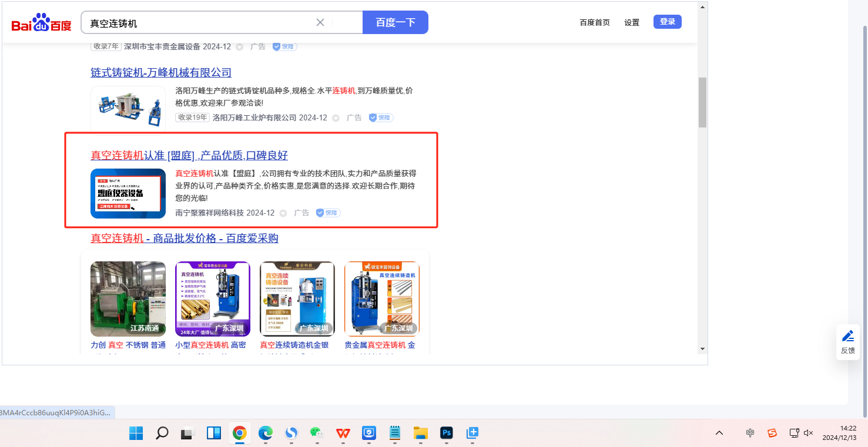
Task: Open Sogou browser from the taskbar
Action: tap(291, 433)
